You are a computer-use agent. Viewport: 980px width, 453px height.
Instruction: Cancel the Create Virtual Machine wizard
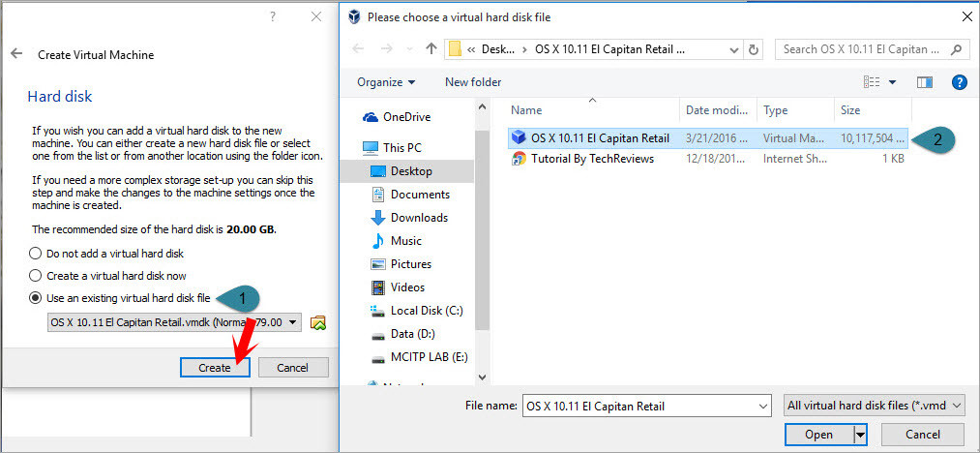pyautogui.click(x=292, y=367)
